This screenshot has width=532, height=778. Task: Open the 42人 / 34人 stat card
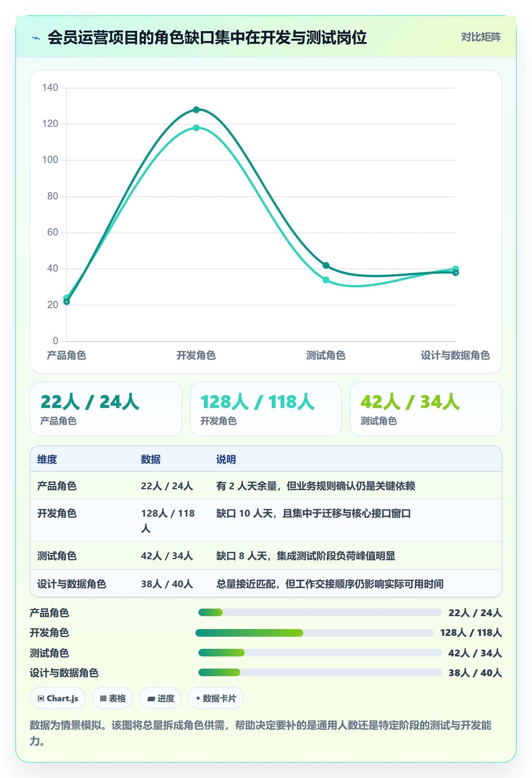(x=426, y=409)
